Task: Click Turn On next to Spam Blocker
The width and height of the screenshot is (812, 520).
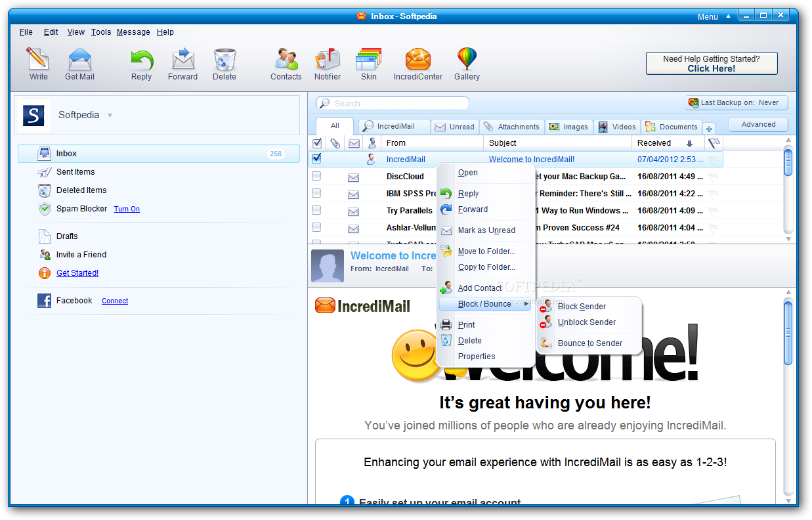Action: tap(127, 209)
